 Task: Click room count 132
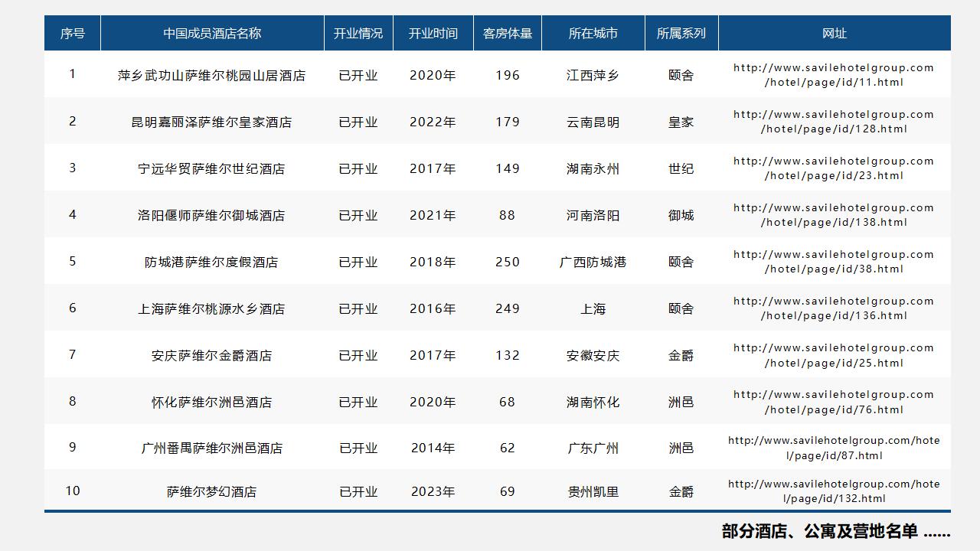pyautogui.click(x=508, y=356)
